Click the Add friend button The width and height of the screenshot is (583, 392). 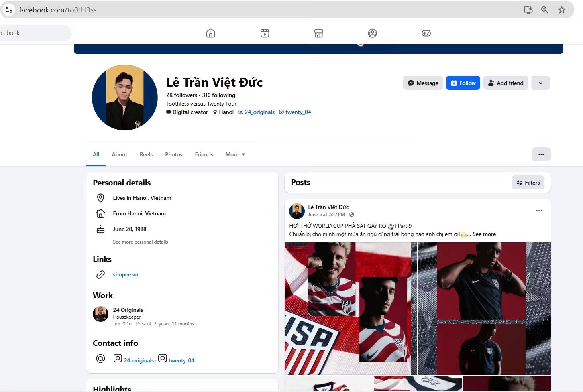pyautogui.click(x=506, y=83)
